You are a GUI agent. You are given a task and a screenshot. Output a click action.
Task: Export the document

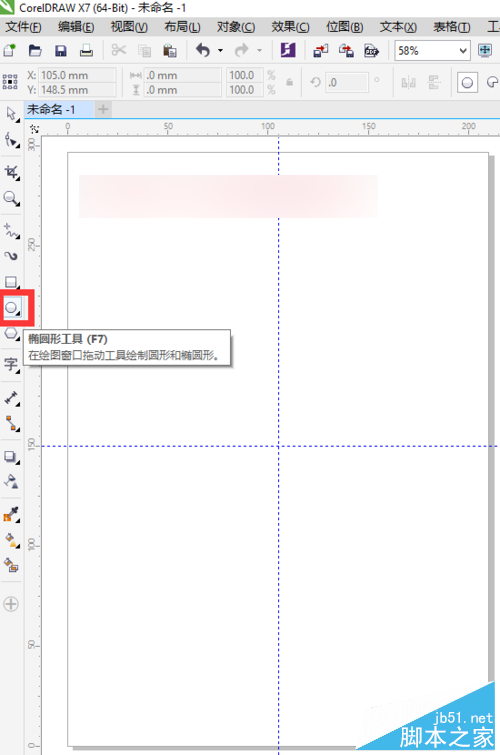tap(346, 51)
